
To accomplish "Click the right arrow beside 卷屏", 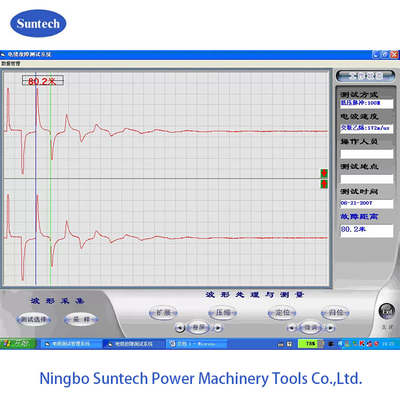I will [218, 328].
